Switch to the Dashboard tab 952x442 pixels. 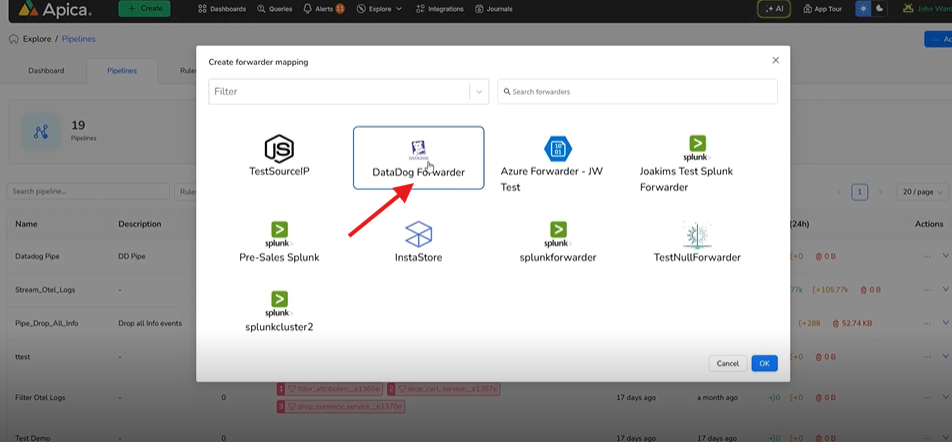pos(46,71)
